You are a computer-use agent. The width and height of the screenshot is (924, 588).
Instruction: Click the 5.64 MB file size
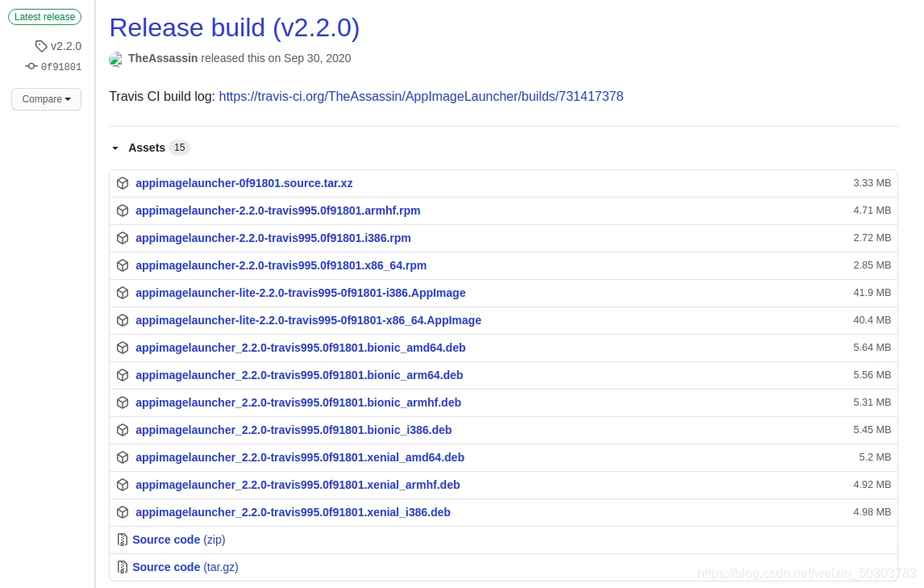point(872,348)
